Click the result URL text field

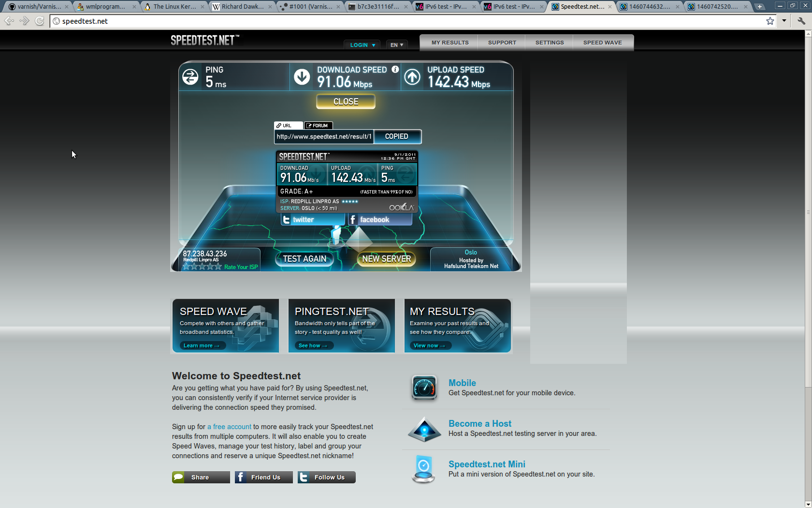(x=324, y=136)
